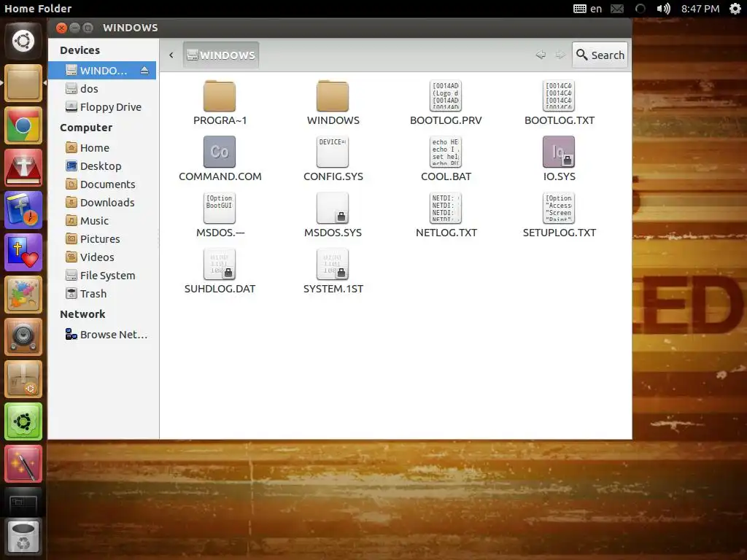Select the CONFIG.SYS file icon
The width and height of the screenshot is (747, 560).
pyautogui.click(x=333, y=152)
